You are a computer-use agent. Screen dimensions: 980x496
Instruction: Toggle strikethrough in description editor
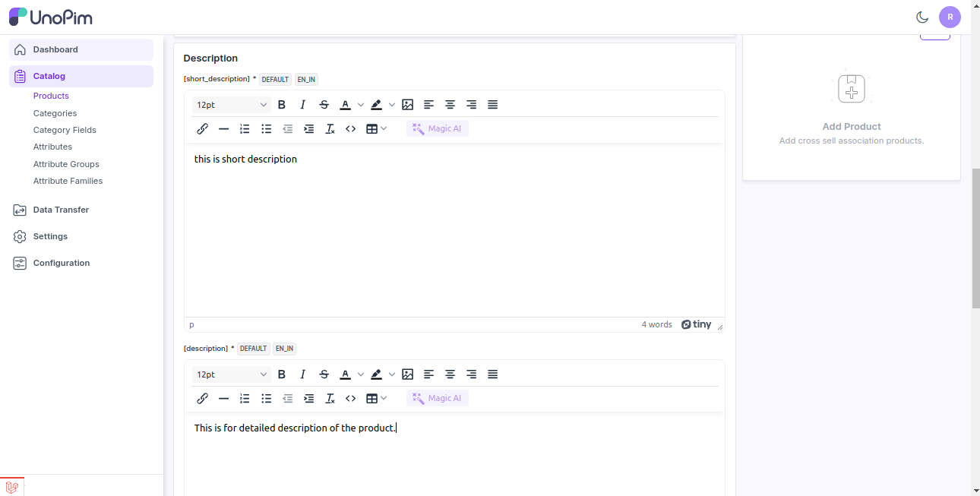coord(324,374)
